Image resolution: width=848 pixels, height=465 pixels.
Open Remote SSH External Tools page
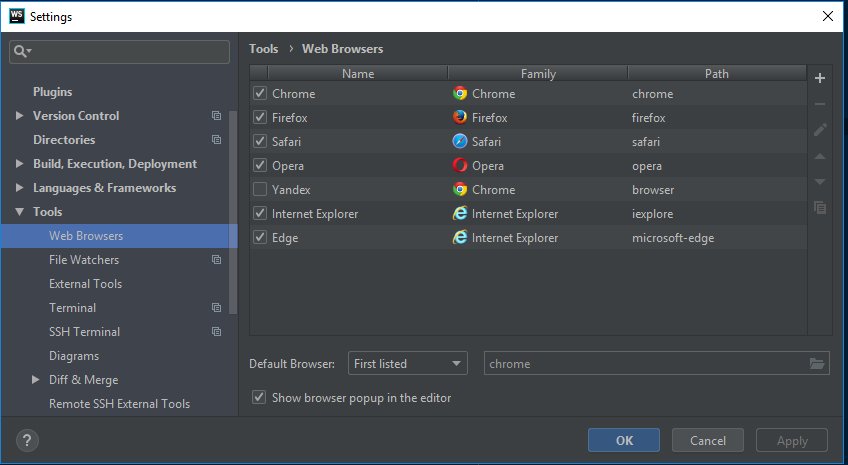tap(120, 404)
